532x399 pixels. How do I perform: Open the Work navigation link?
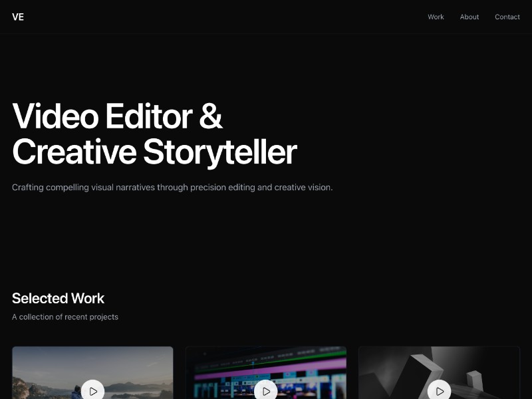point(436,17)
